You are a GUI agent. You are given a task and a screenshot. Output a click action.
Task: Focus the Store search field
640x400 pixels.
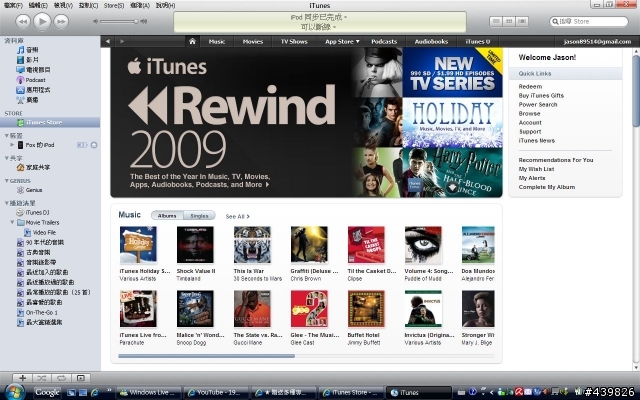589,21
